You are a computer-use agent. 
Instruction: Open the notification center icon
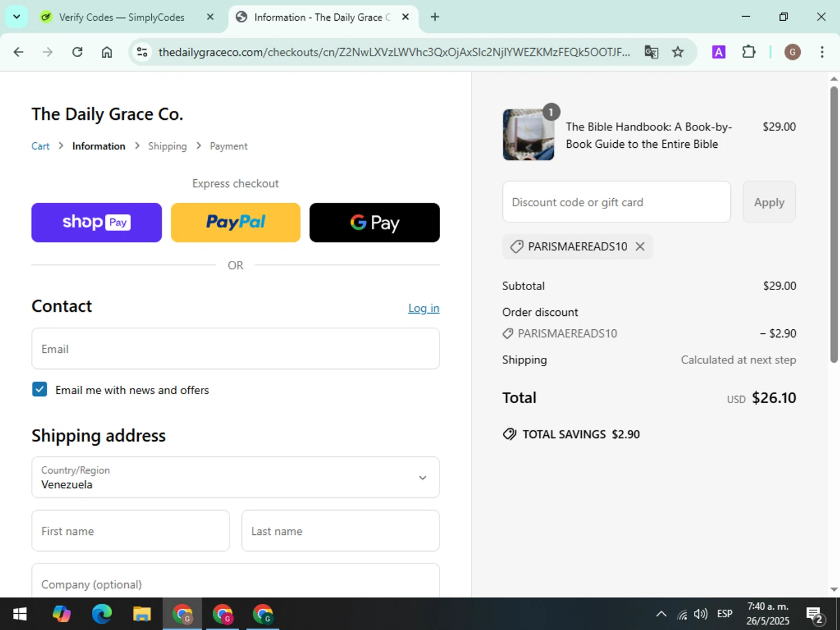click(815, 615)
